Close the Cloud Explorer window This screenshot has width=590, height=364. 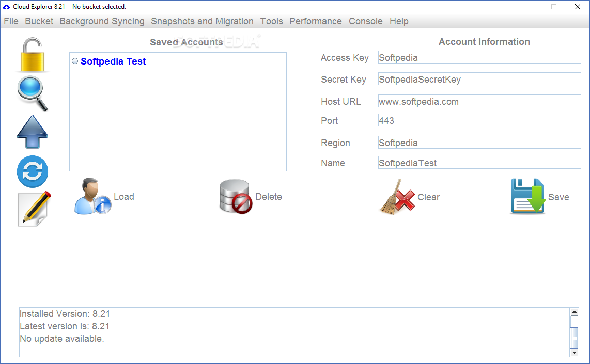578,7
